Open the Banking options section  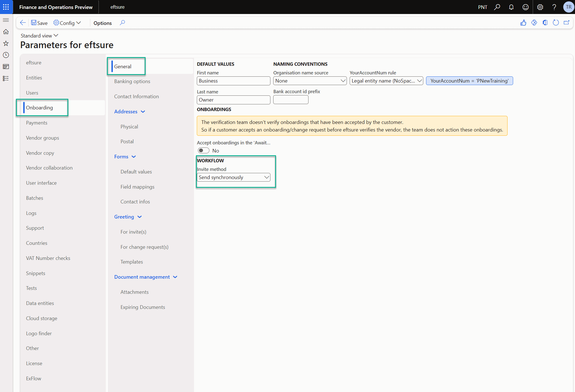tap(132, 81)
